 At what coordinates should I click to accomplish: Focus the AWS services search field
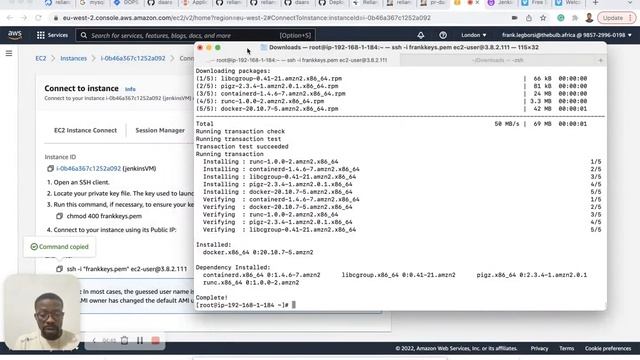tap(196, 36)
